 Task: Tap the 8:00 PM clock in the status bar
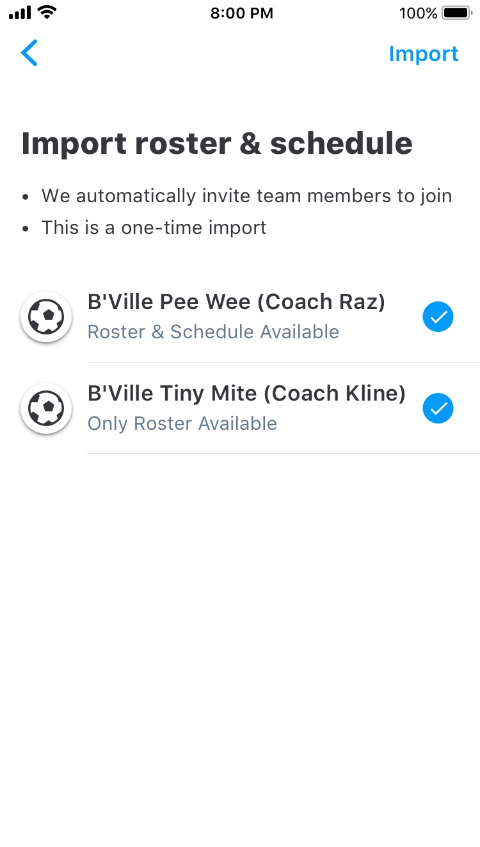click(241, 13)
